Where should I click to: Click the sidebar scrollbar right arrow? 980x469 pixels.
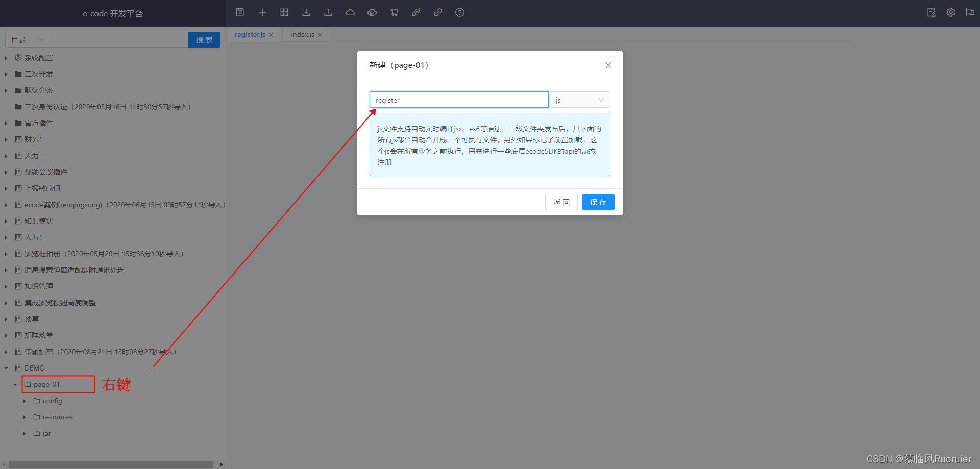[221, 464]
